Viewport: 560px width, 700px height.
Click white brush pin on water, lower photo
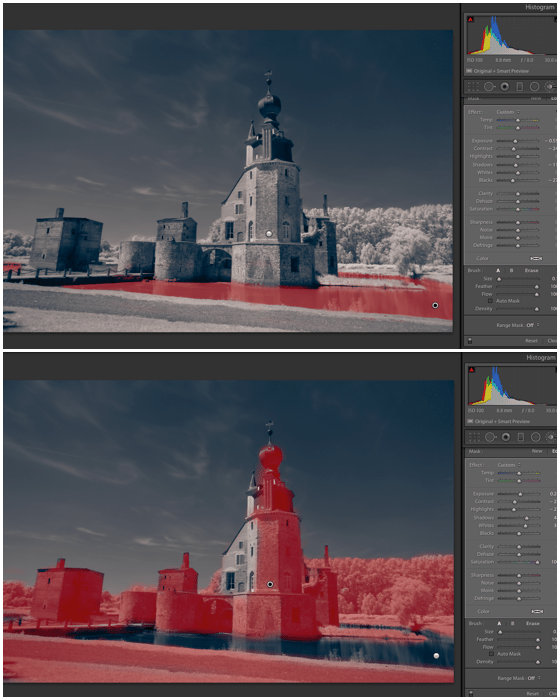point(436,656)
